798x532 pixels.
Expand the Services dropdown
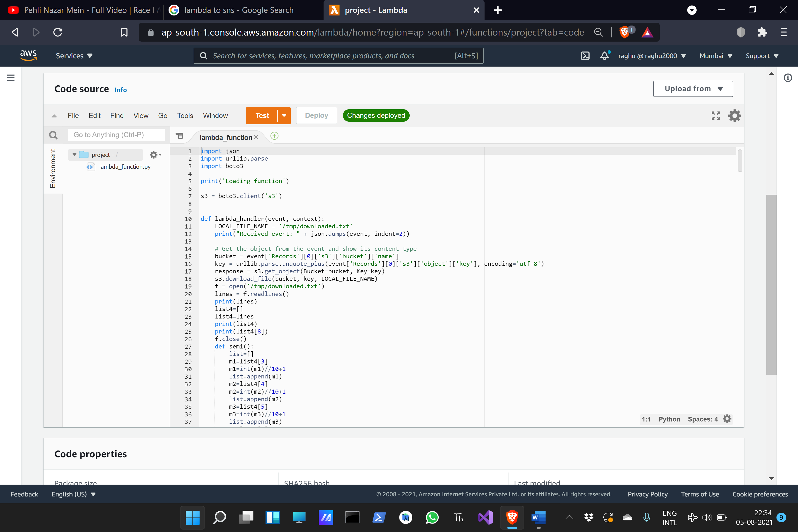(x=74, y=56)
